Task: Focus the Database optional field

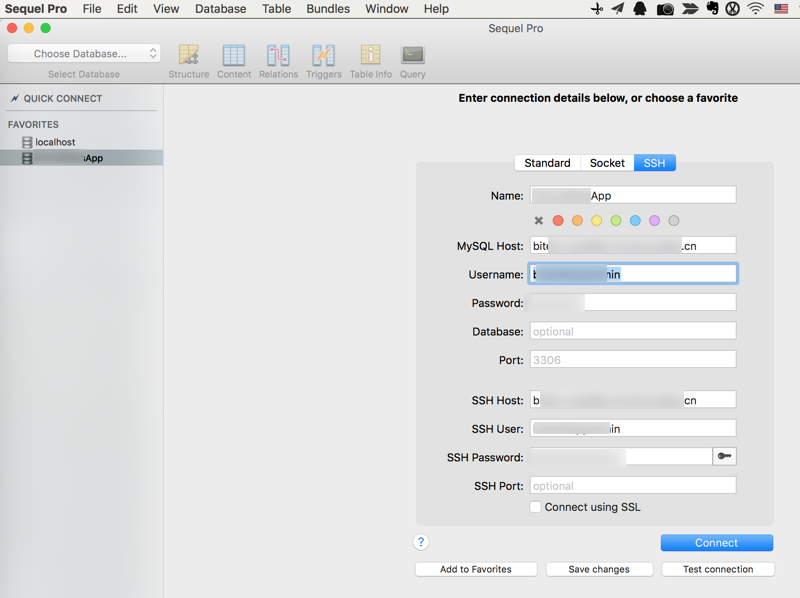Action: click(633, 331)
